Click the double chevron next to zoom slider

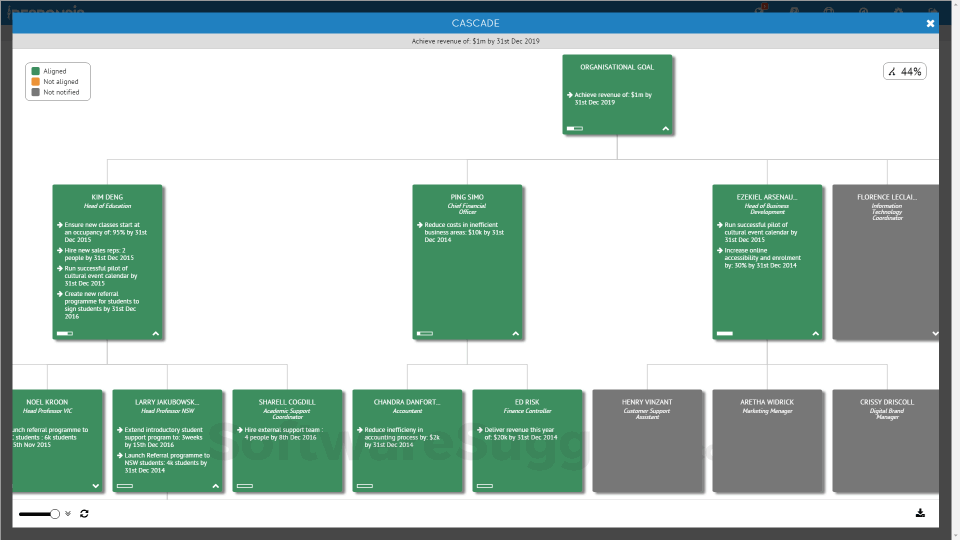(68, 513)
